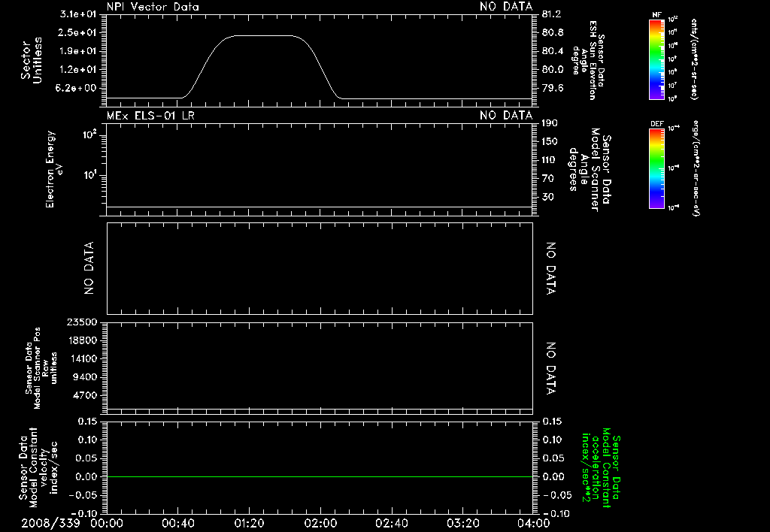This screenshot has width=770, height=532.
Task: Click the '02:40' time tick label
Action: [x=391, y=523]
